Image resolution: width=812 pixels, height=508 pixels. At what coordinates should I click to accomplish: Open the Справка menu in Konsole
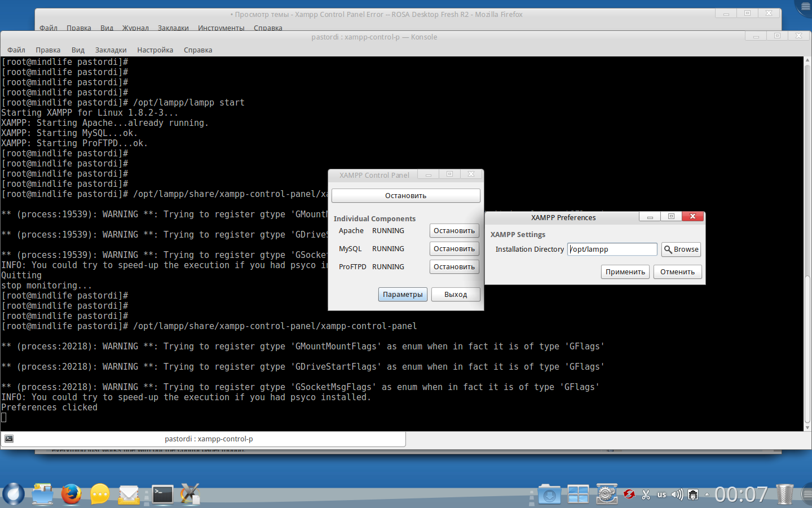198,50
